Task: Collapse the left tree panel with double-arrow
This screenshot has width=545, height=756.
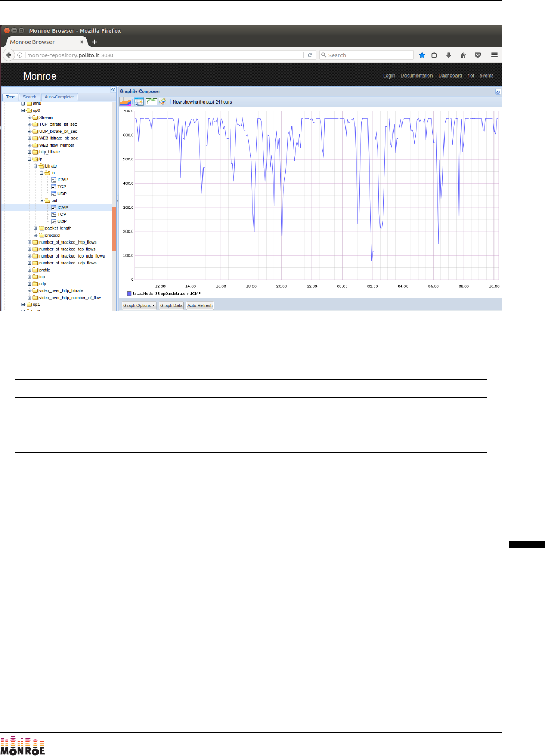Action: 113,90
